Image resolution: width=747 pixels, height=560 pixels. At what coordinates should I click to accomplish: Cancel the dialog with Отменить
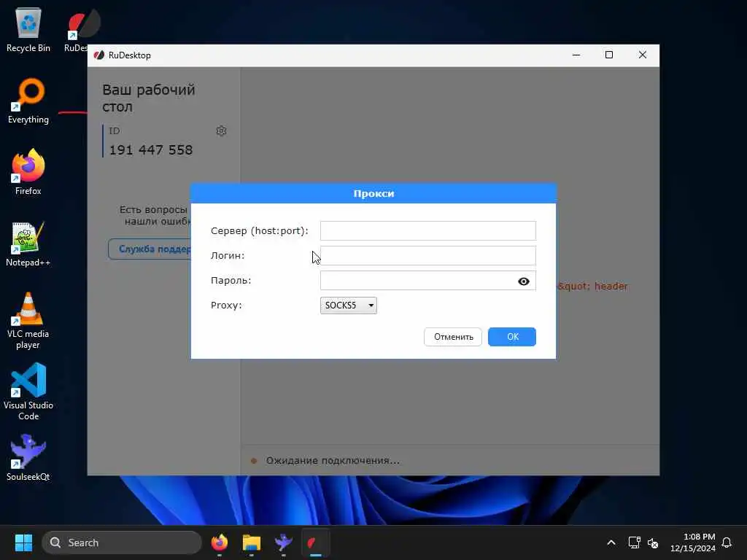453,337
